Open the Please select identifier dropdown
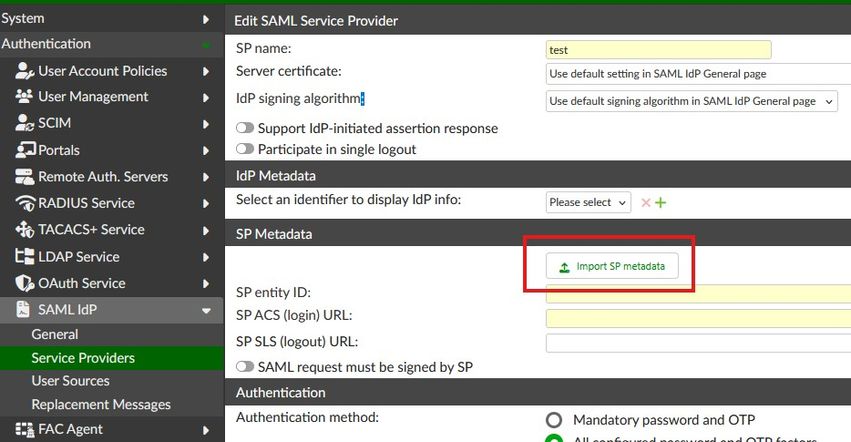The width and height of the screenshot is (851, 442). [x=588, y=202]
